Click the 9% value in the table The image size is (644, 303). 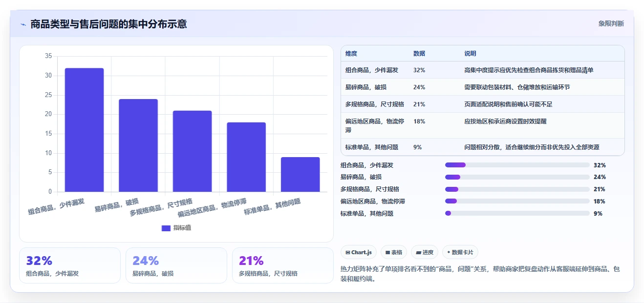[418, 147]
